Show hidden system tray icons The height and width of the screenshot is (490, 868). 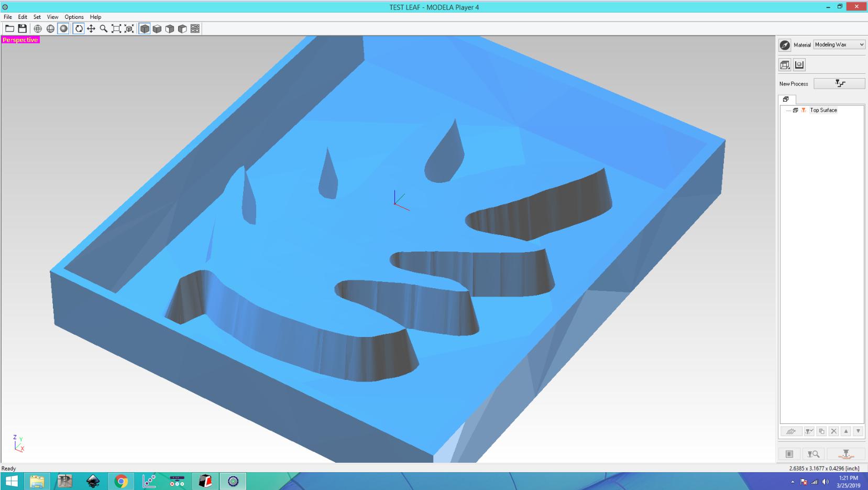click(x=793, y=482)
